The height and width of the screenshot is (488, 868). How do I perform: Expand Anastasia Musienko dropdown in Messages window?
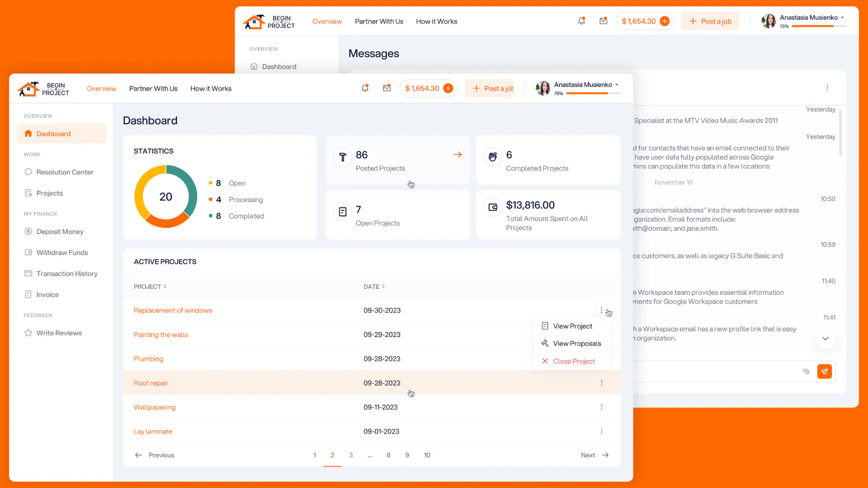click(x=842, y=18)
